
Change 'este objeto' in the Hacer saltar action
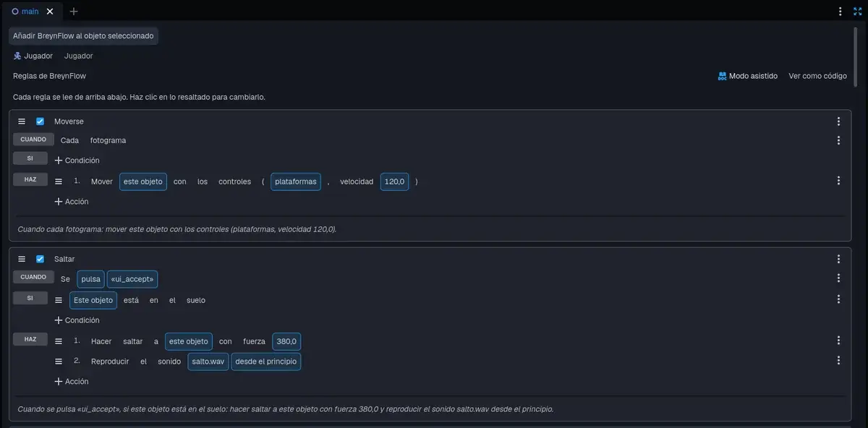(x=188, y=341)
